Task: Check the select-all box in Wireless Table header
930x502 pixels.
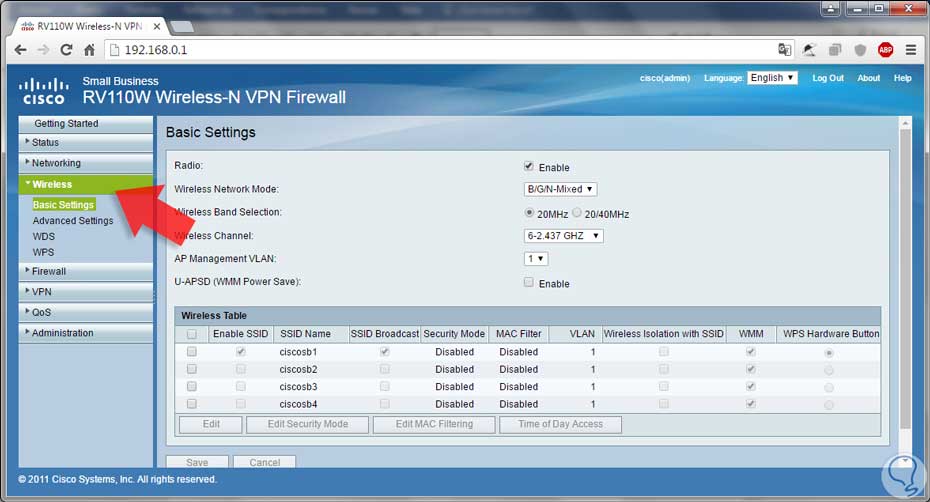Action: tap(192, 334)
